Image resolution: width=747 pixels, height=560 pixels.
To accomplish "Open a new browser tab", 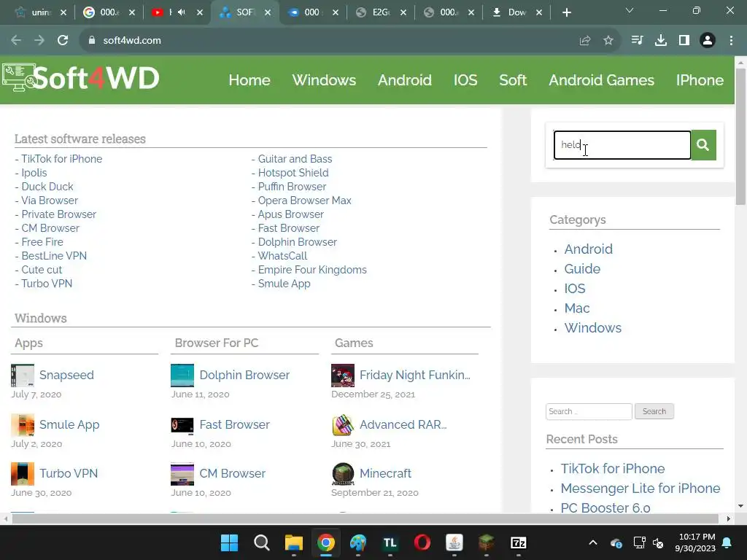I will tap(566, 13).
